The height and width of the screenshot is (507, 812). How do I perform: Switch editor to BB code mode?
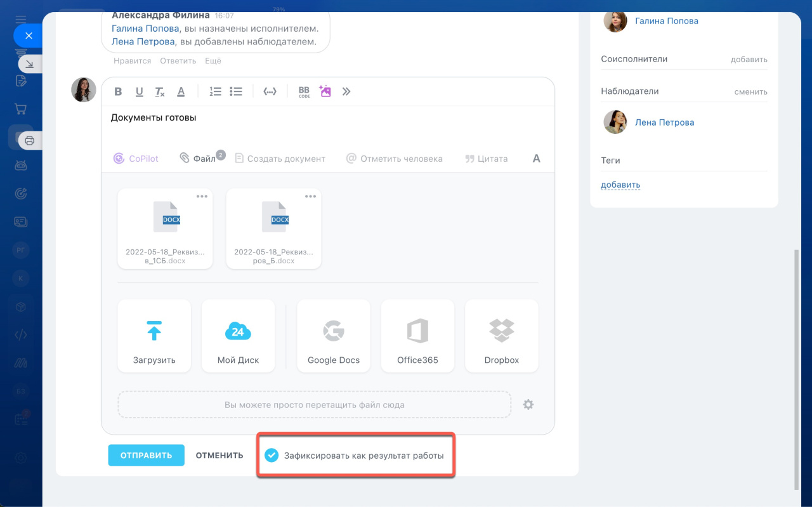click(x=304, y=91)
